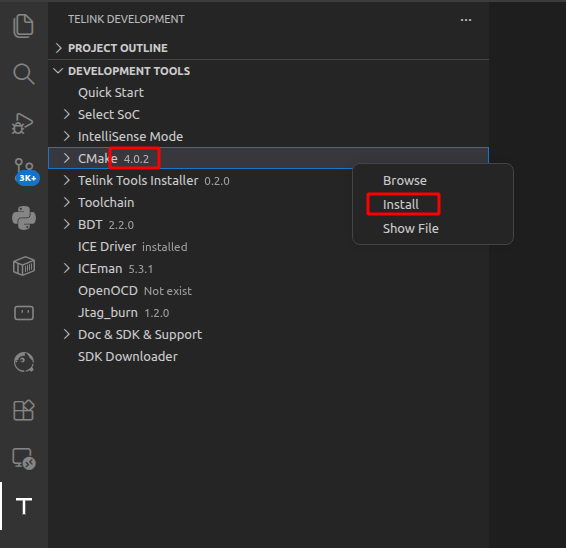
Task: Open the Extensions view icon
Action: [x=24, y=410]
